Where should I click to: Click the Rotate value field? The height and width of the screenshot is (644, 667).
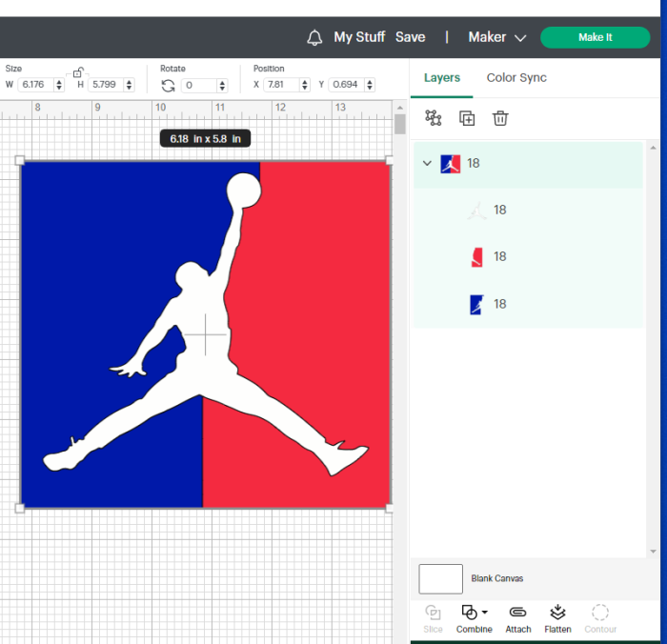point(199,86)
